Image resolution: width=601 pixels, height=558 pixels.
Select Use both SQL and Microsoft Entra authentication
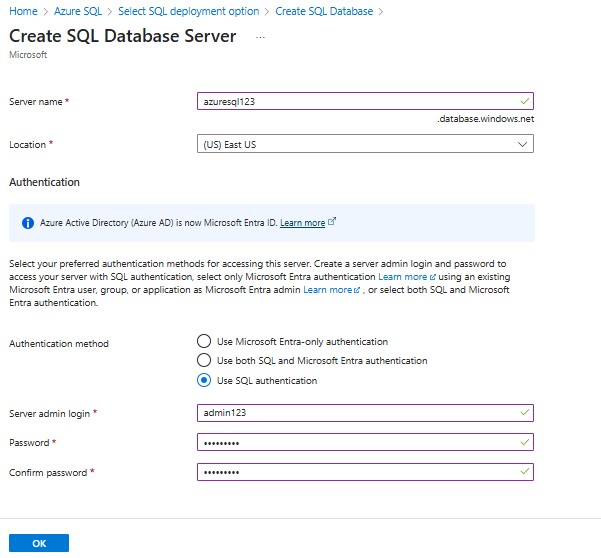point(204,360)
